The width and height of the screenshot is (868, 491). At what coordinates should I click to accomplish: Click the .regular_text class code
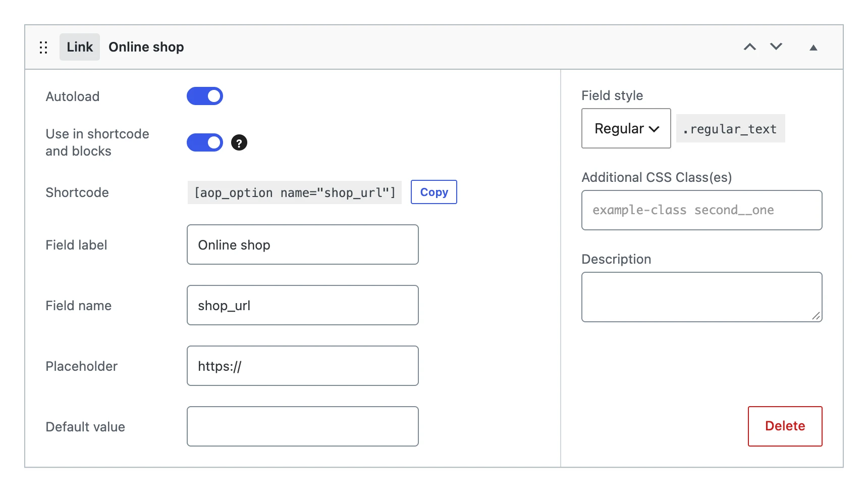pyautogui.click(x=731, y=128)
